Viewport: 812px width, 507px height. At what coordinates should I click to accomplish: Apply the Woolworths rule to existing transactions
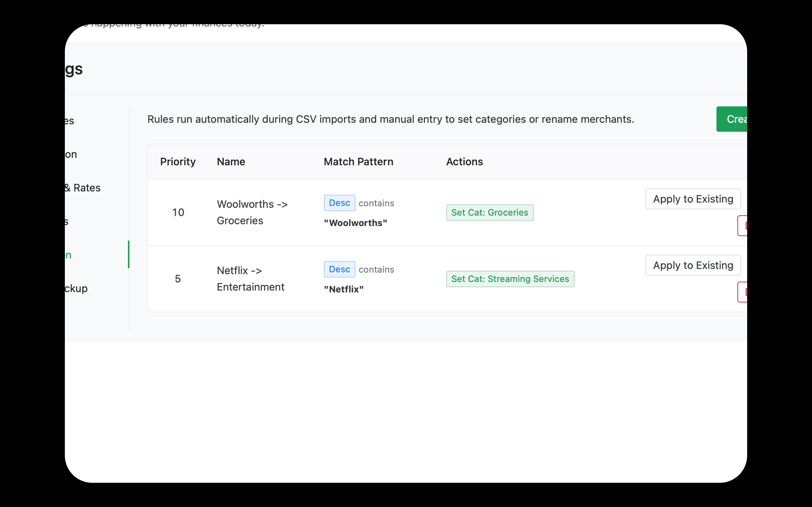point(693,199)
